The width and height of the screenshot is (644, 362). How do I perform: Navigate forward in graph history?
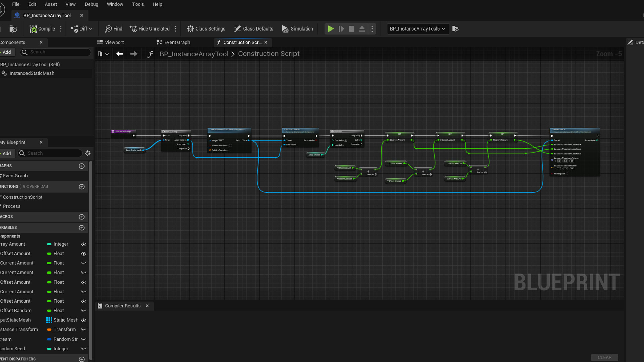click(x=133, y=54)
